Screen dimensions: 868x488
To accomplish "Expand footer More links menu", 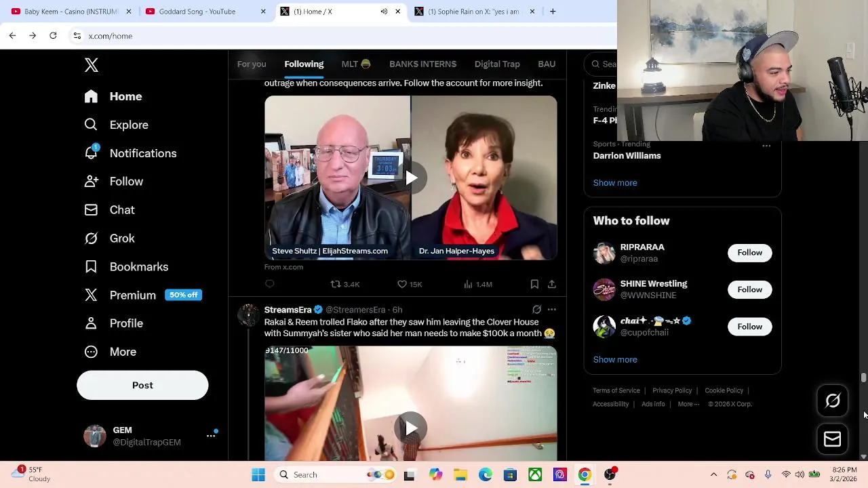I will coord(688,404).
